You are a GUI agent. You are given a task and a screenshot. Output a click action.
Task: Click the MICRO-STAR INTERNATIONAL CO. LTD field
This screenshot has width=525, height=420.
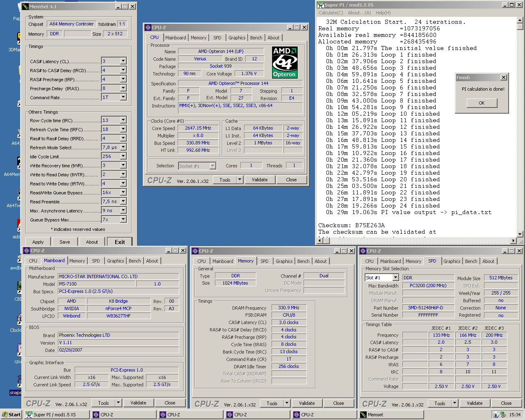pyautogui.click(x=118, y=276)
